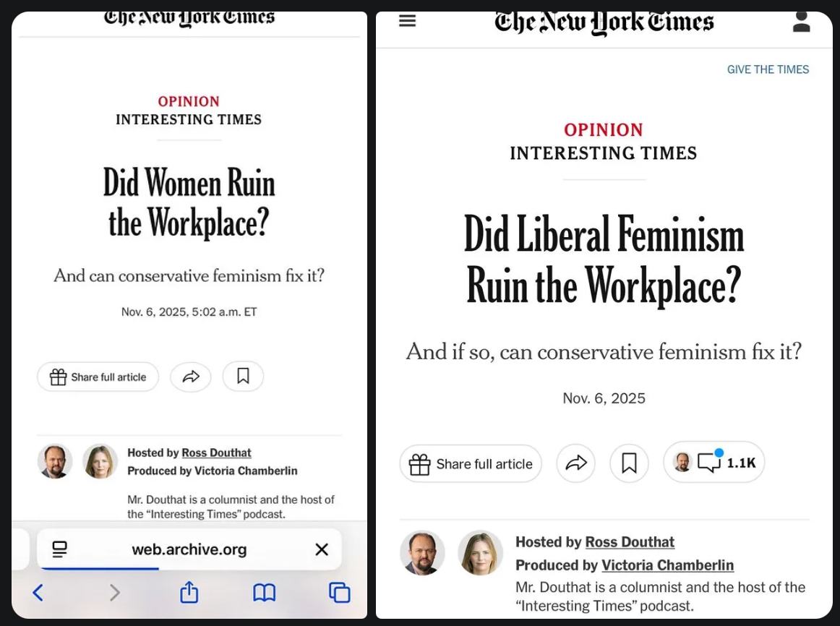The height and width of the screenshot is (626, 840).
Task: Open the comments showing 1.1K count
Action: tap(714, 462)
